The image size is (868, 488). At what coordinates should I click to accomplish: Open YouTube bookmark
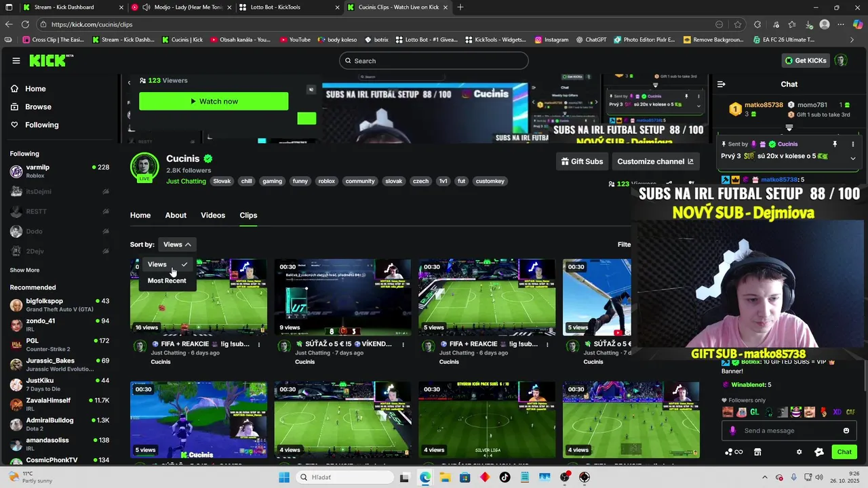point(294,40)
